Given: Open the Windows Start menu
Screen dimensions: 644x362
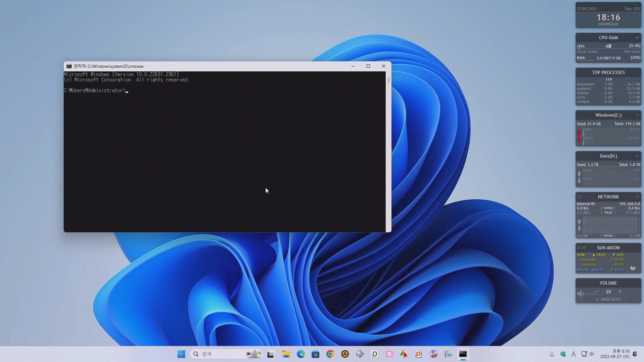Looking at the screenshot, I should pyautogui.click(x=181, y=354).
